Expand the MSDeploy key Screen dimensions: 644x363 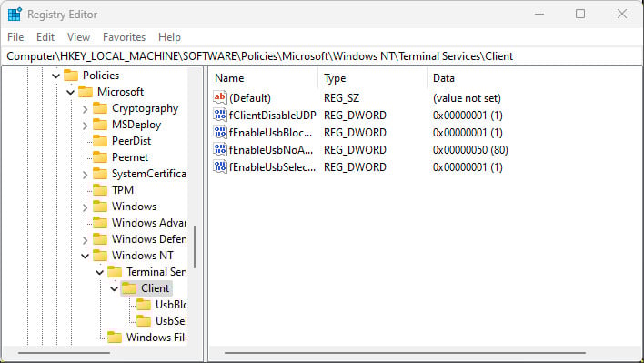[x=85, y=126]
